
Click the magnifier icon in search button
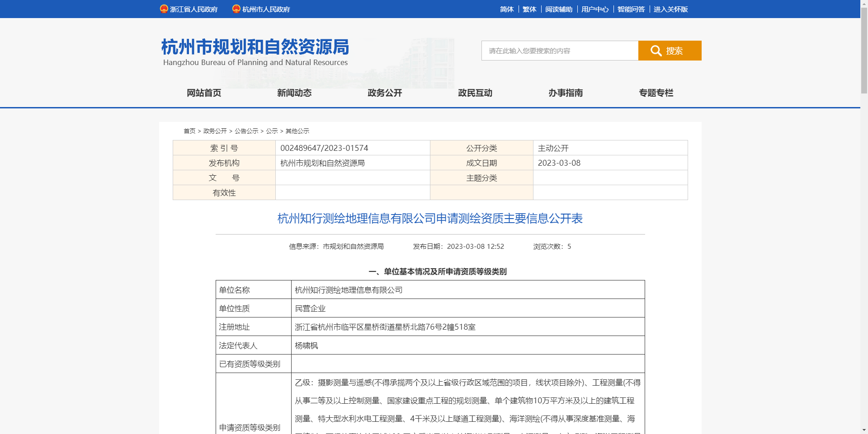click(x=656, y=51)
